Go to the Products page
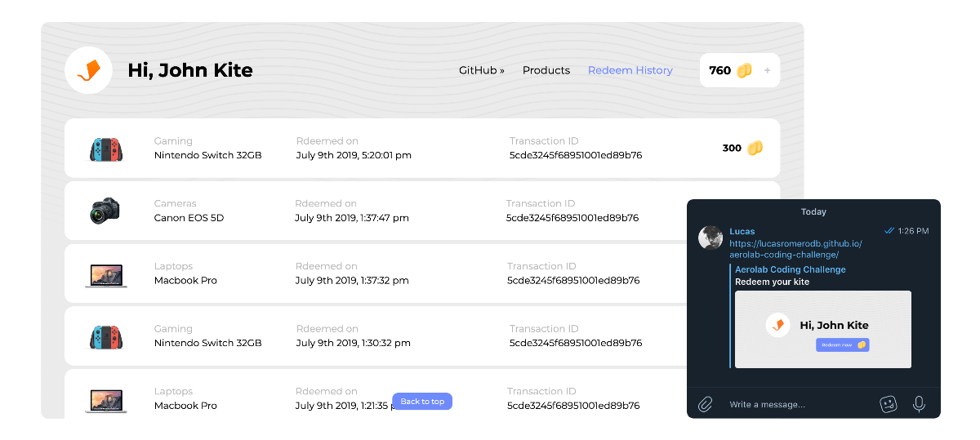The width and height of the screenshot is (980, 440). [546, 70]
